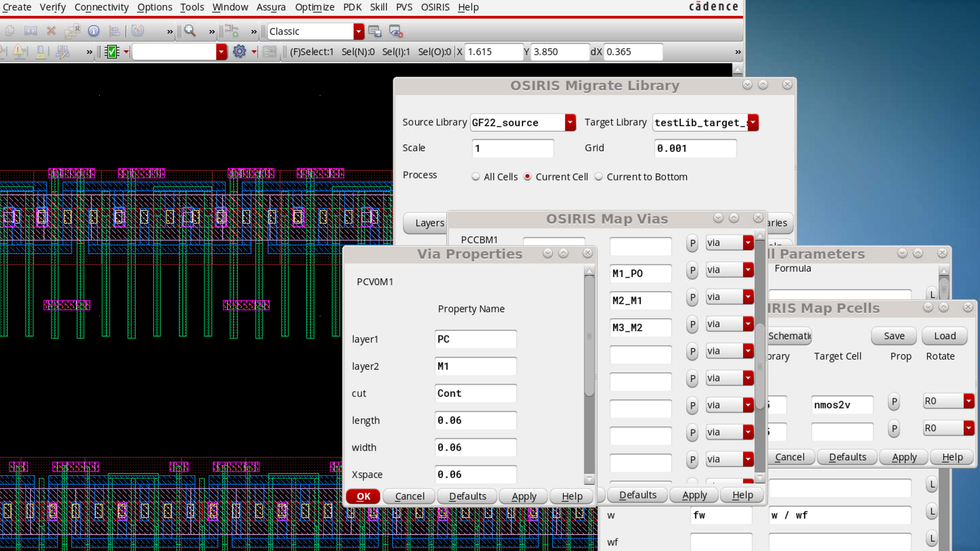Viewport: 980px width, 551px height.
Task: Click the Target Cell field with nmos2v
Action: (x=842, y=405)
